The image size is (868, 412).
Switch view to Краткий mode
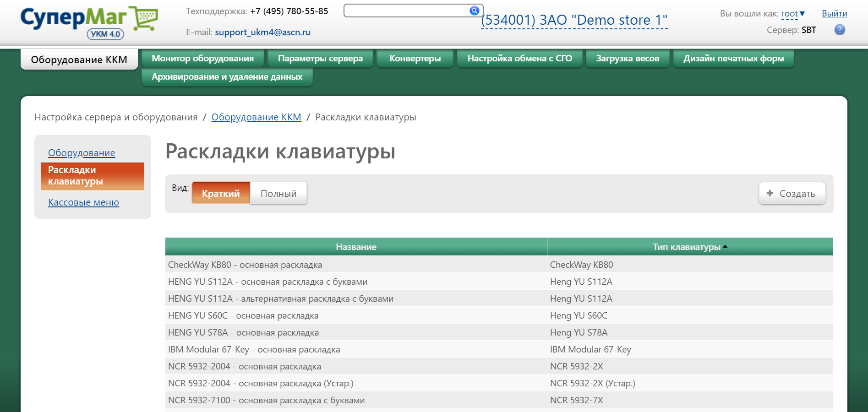[221, 193]
